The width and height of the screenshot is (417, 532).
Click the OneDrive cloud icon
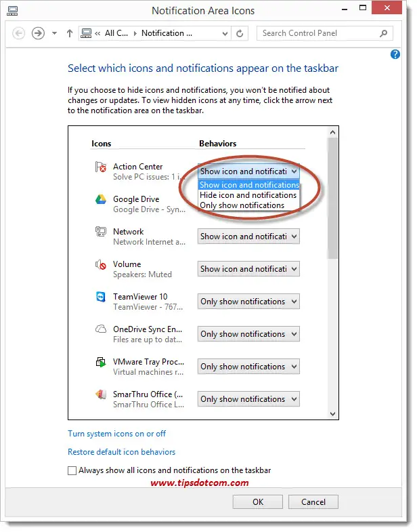[x=101, y=329]
